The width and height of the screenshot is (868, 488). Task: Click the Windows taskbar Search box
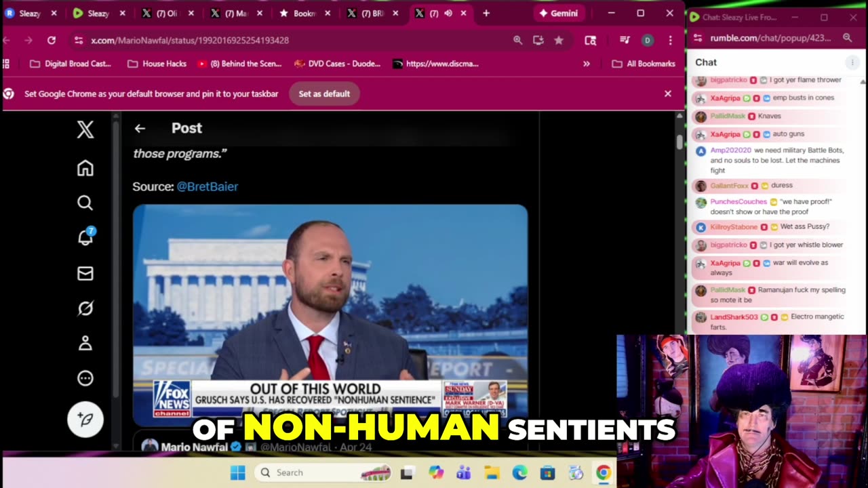point(323,472)
